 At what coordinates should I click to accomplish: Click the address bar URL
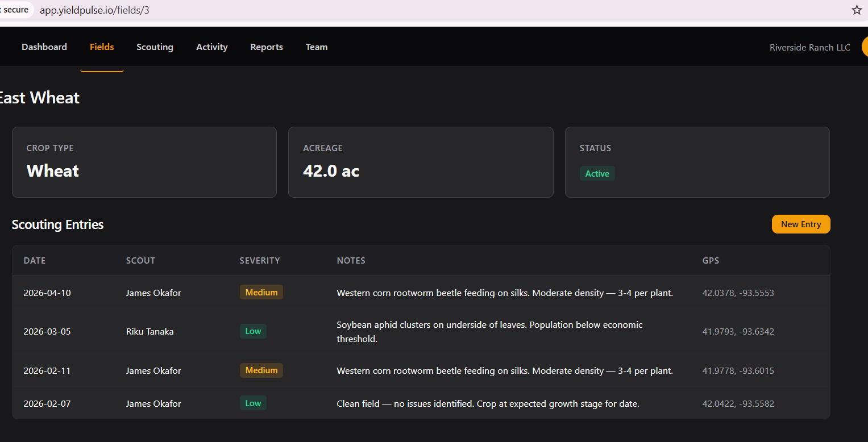pyautogui.click(x=94, y=10)
